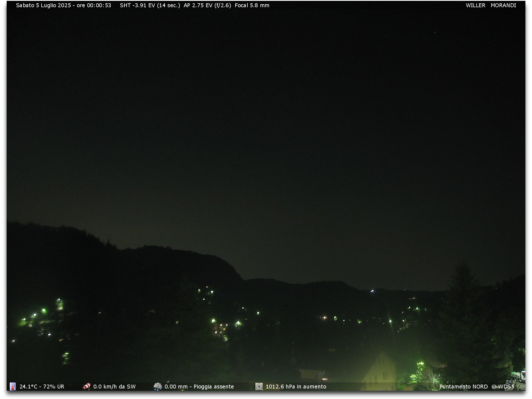Click the 'Puntamento NORD' label

click(x=463, y=387)
